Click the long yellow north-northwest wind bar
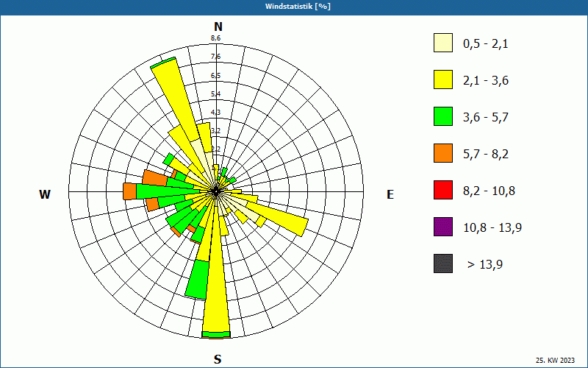The image size is (588, 368). [176, 102]
